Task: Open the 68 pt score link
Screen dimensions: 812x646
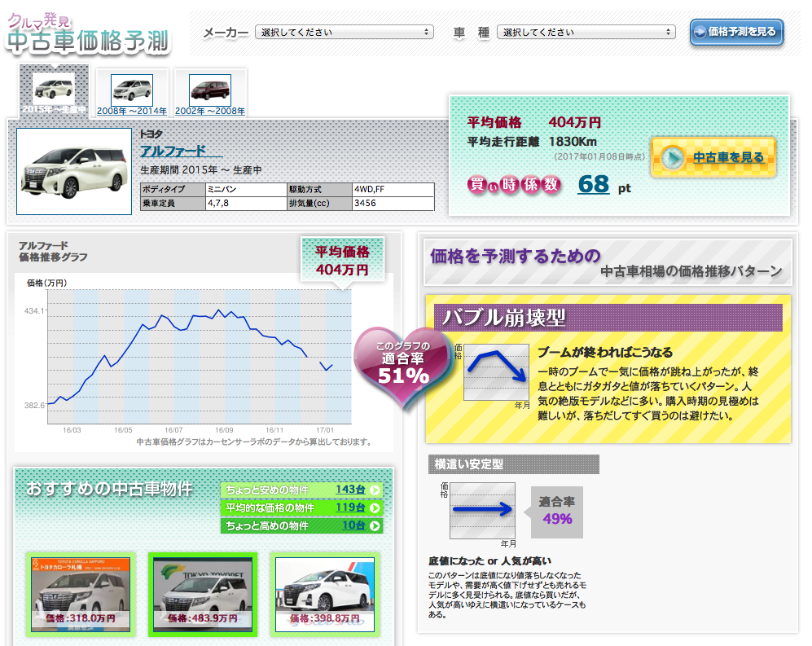Action: coord(593,184)
